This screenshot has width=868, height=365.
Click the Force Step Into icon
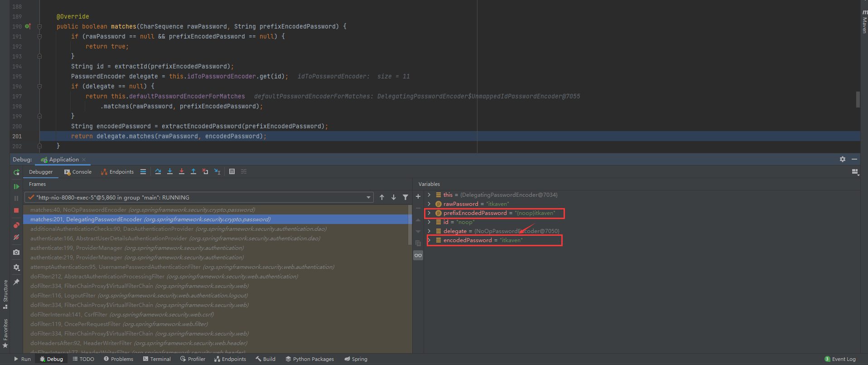coord(182,172)
